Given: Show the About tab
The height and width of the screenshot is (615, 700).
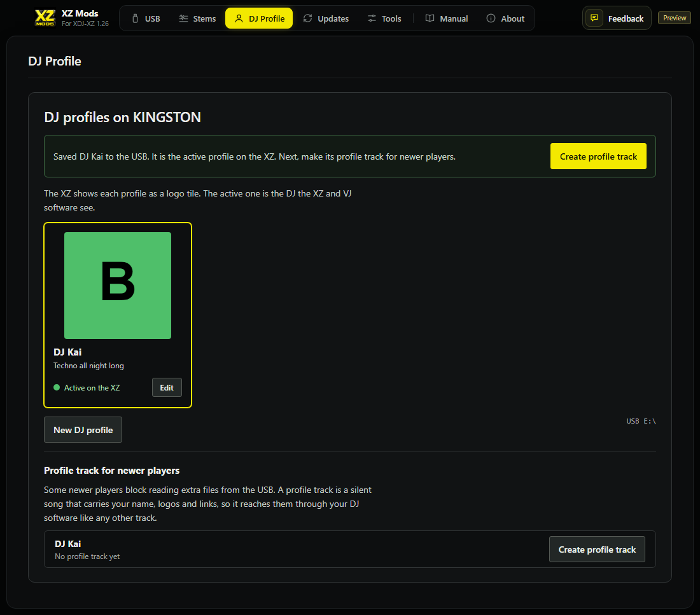Looking at the screenshot, I should 505,18.
